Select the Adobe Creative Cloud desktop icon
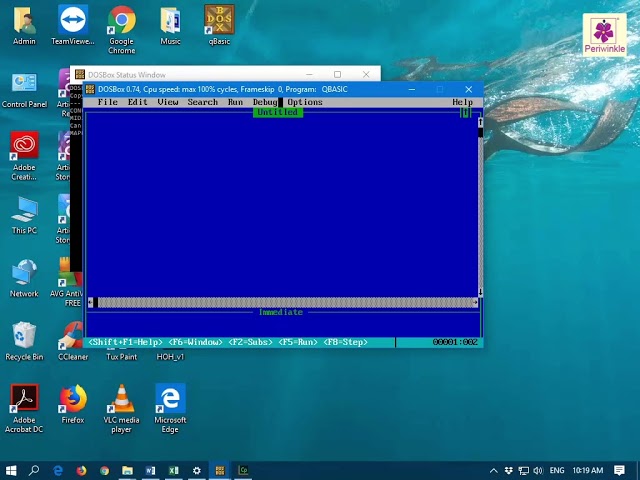Viewport: 640px width, 480px height. coord(24,156)
